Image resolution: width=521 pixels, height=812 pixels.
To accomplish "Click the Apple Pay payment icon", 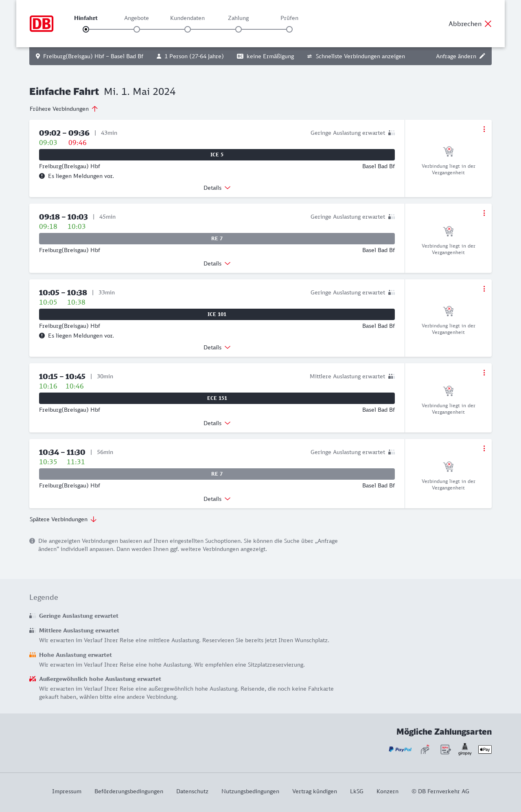I will (x=485, y=749).
